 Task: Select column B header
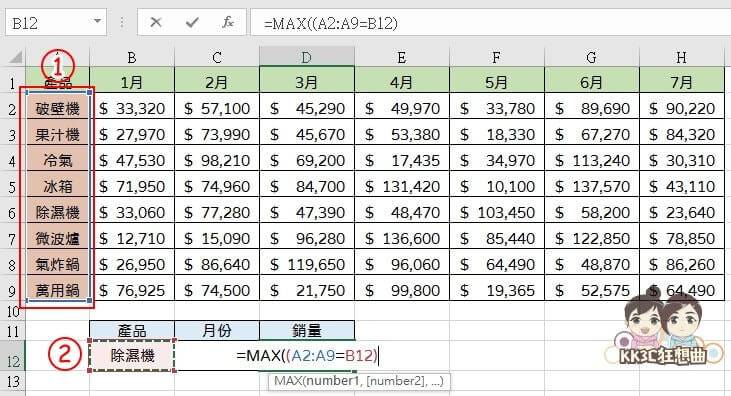[x=132, y=57]
